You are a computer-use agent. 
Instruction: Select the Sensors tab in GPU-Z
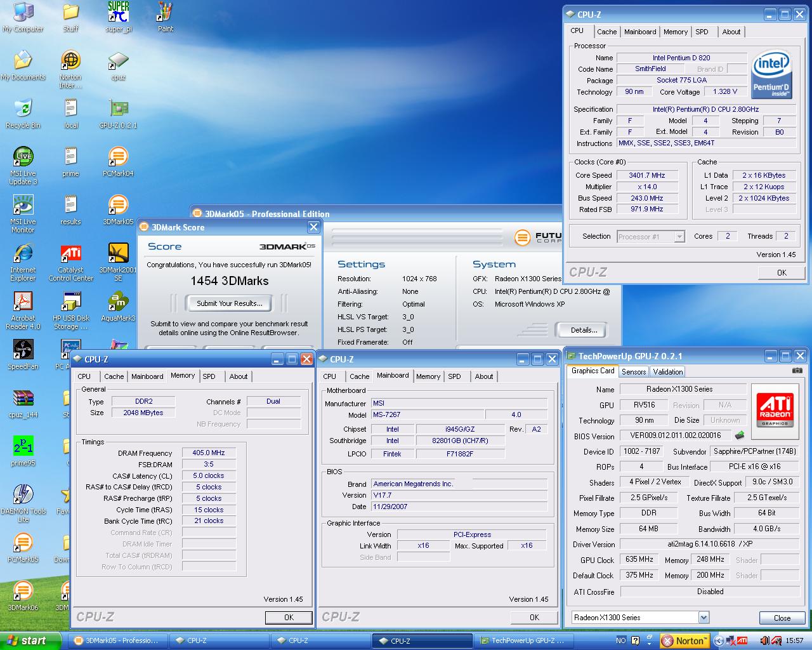[634, 372]
